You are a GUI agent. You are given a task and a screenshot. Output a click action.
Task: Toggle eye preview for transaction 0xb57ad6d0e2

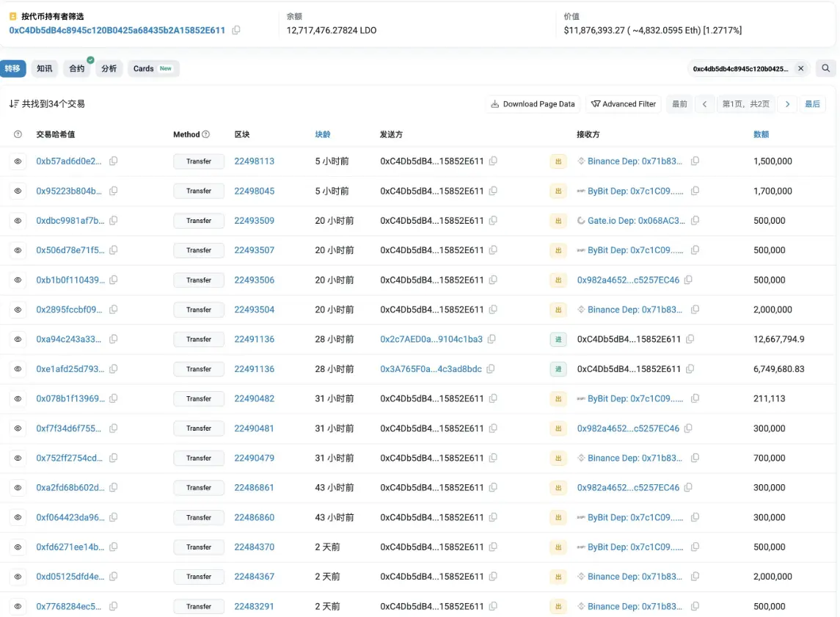click(x=18, y=161)
